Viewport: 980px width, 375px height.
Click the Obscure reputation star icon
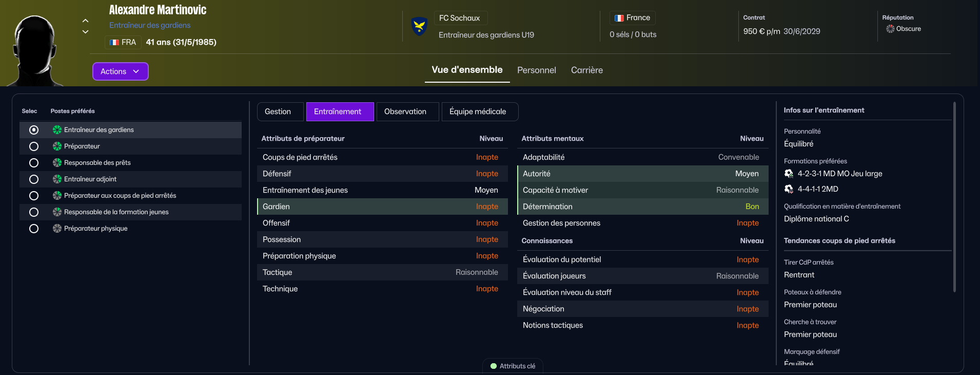point(890,29)
